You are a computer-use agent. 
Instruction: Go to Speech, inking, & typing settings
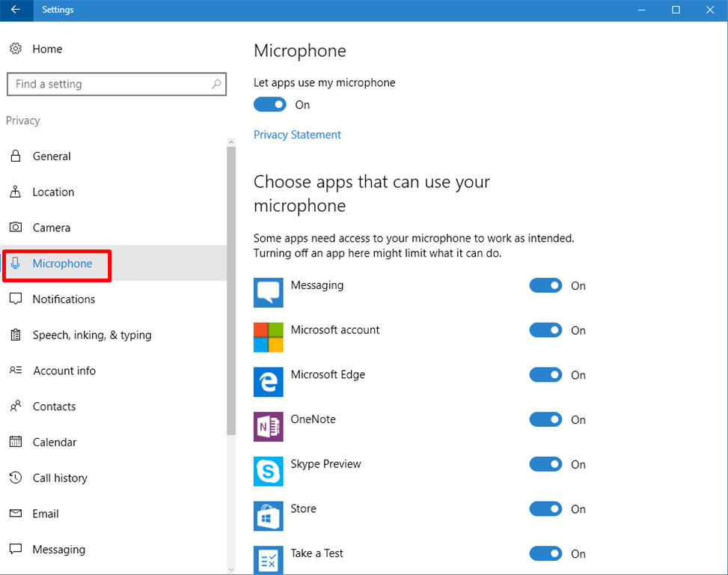(91, 335)
